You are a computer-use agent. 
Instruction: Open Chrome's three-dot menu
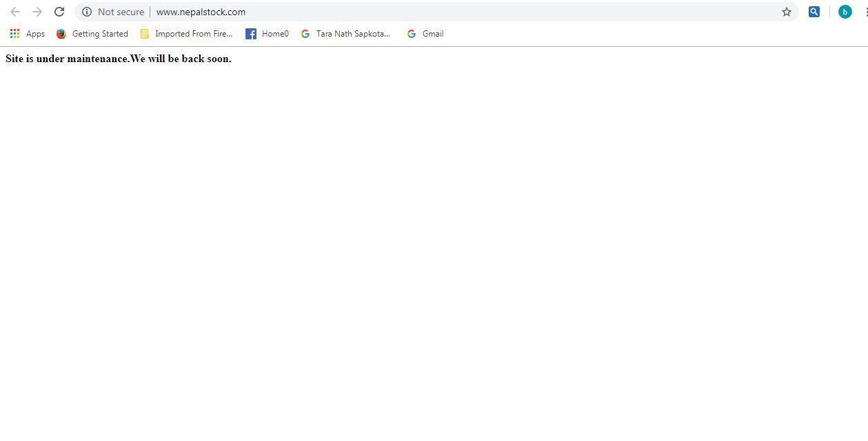(x=865, y=12)
